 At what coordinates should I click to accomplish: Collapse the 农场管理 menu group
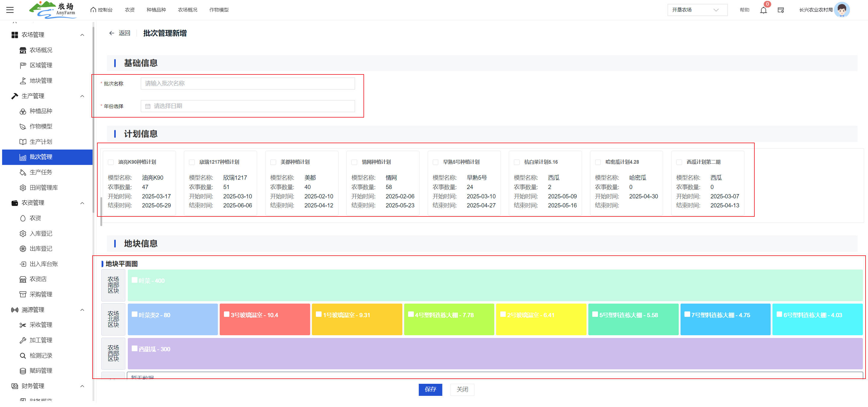pos(82,35)
